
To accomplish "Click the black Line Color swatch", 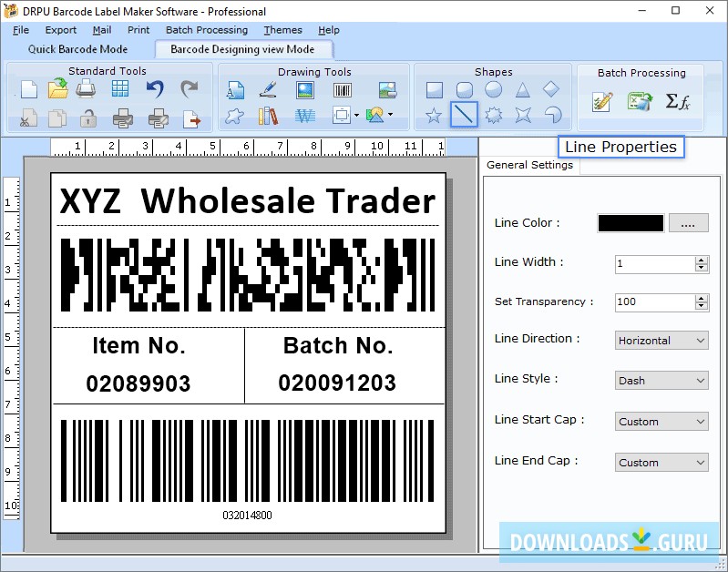I will coord(631,223).
